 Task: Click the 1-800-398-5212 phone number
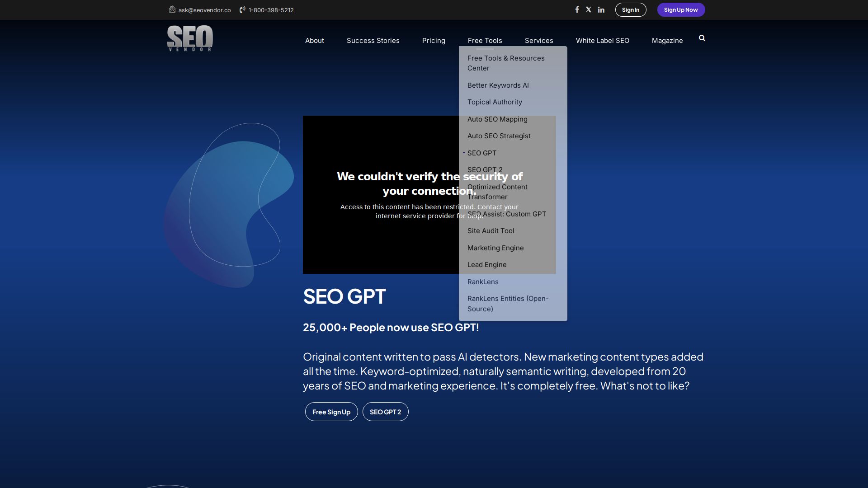coord(271,9)
